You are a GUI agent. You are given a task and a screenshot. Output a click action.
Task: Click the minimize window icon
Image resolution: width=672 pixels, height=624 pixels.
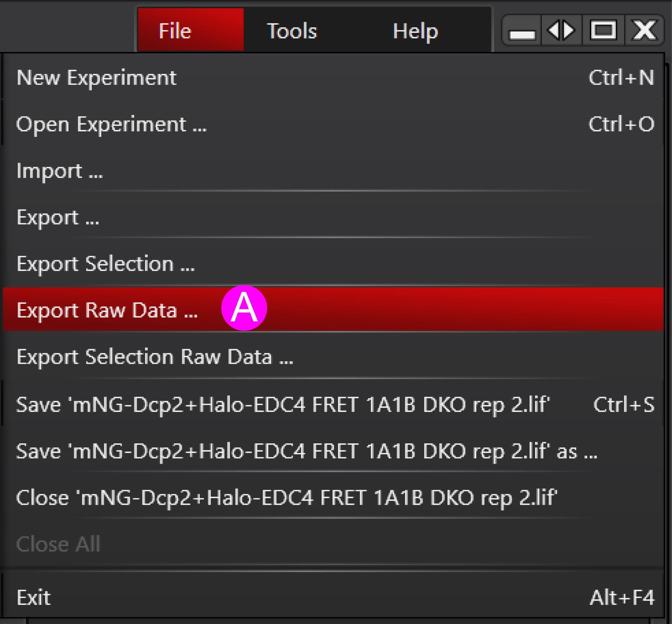(x=522, y=31)
